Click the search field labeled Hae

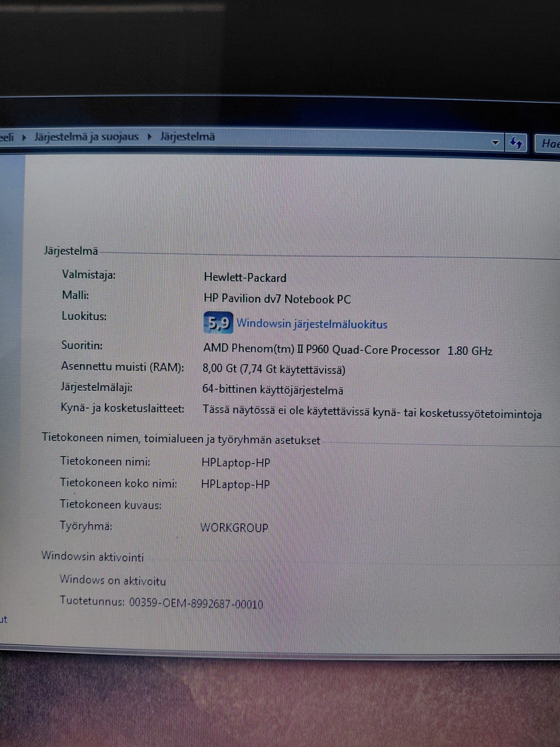(x=548, y=144)
